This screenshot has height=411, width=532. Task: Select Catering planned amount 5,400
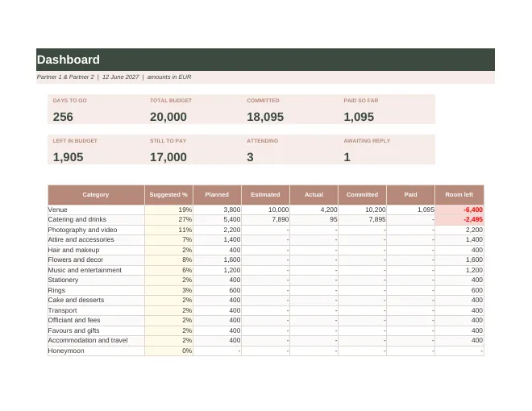(217, 220)
